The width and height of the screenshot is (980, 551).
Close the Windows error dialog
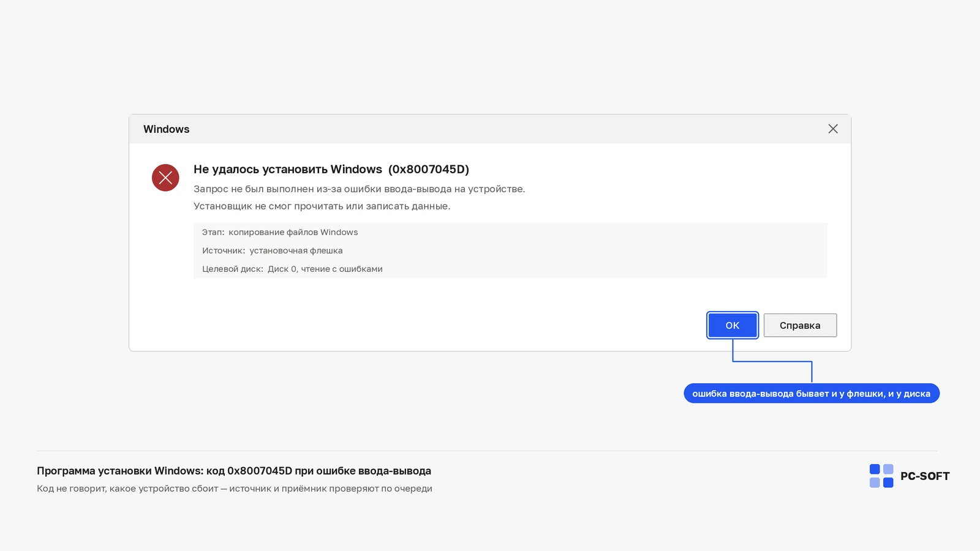pyautogui.click(x=833, y=129)
